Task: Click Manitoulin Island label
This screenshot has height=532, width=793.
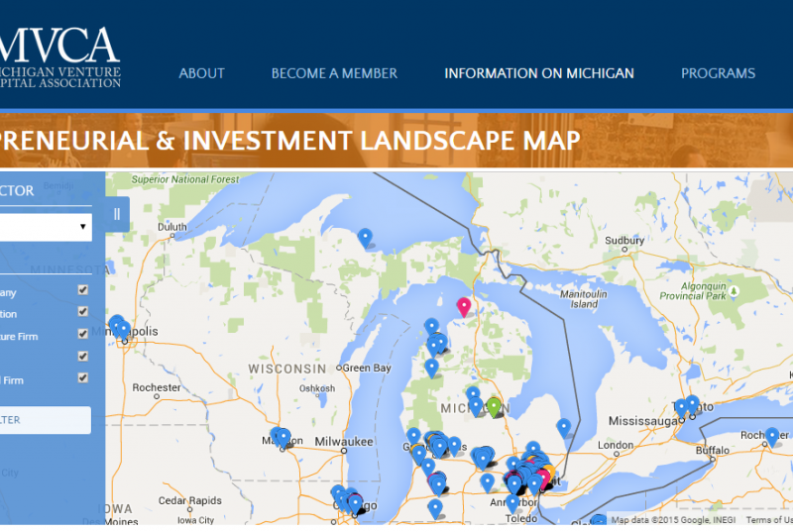Action: 584,299
